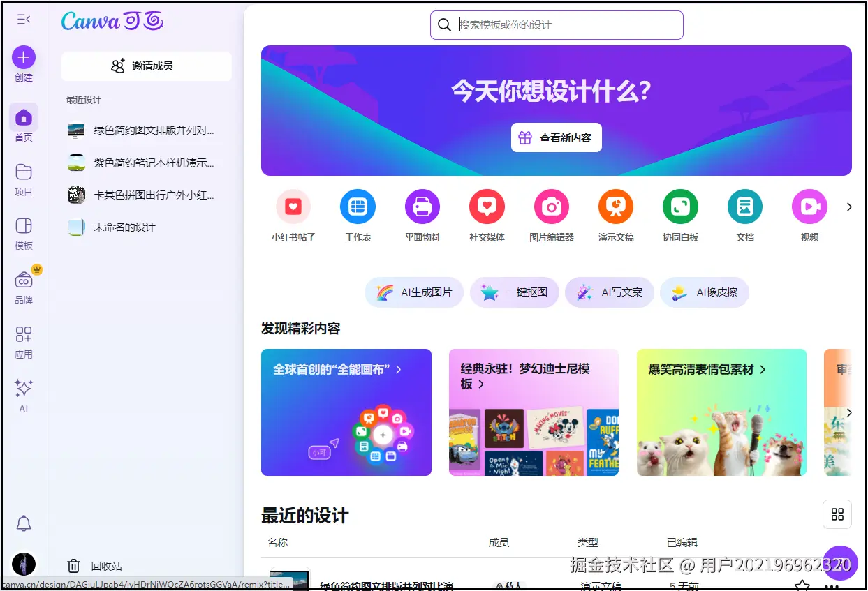Open the notification bell
The width and height of the screenshot is (868, 591).
coord(24,523)
